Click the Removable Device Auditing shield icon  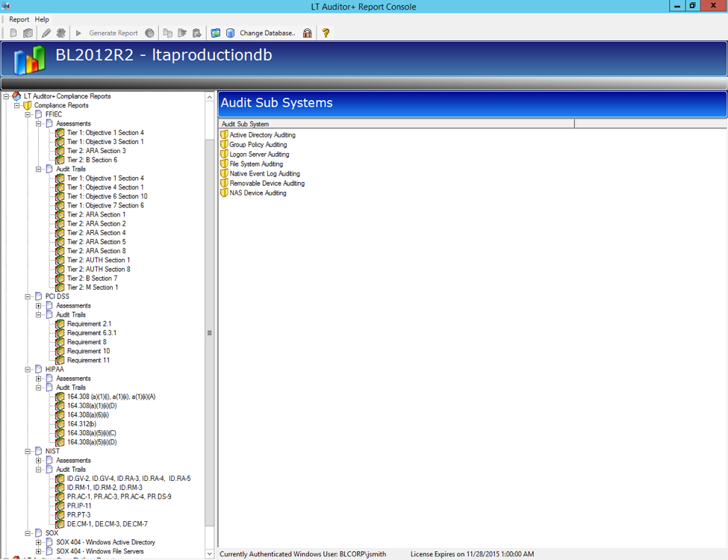coord(224,184)
